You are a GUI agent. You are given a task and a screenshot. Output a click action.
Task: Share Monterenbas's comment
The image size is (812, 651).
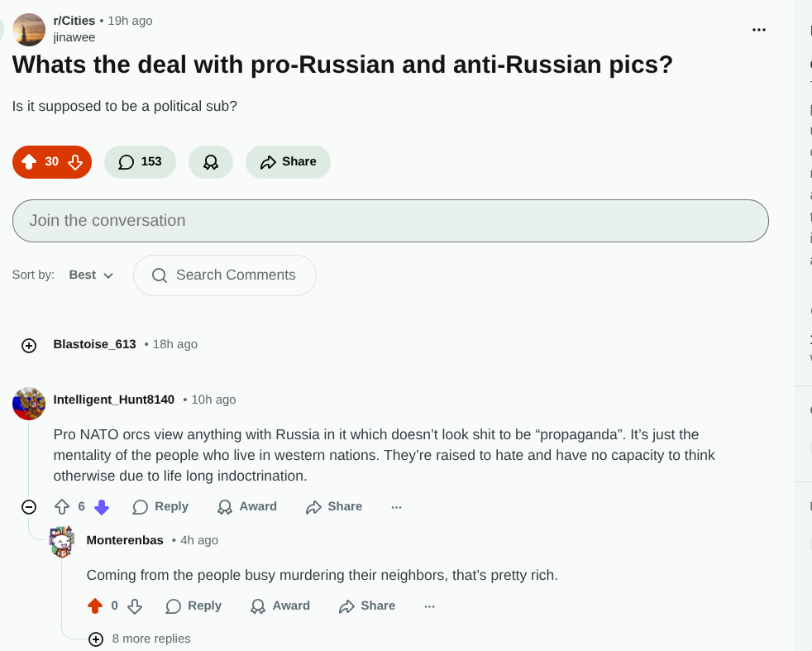coord(367,606)
